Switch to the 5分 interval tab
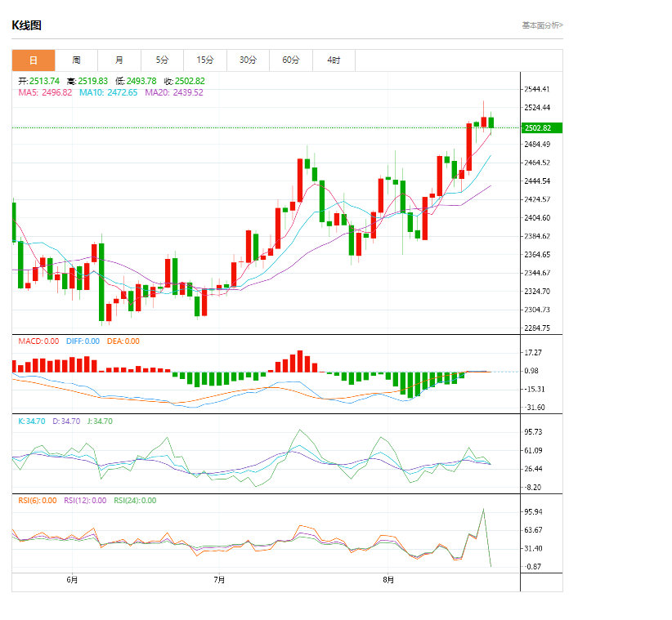 pos(162,60)
